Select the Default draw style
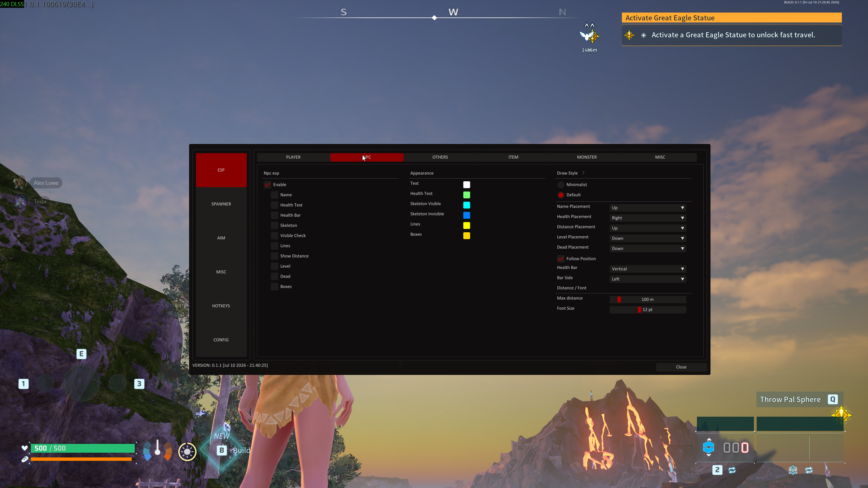Viewport: 868px width, 488px height. 561,195
